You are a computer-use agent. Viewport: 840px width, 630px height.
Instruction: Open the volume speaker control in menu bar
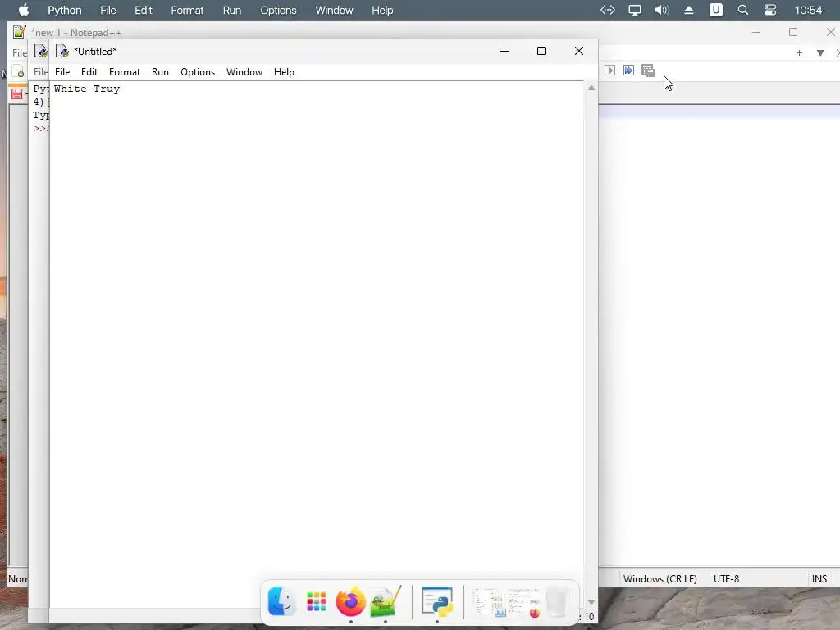(x=661, y=10)
